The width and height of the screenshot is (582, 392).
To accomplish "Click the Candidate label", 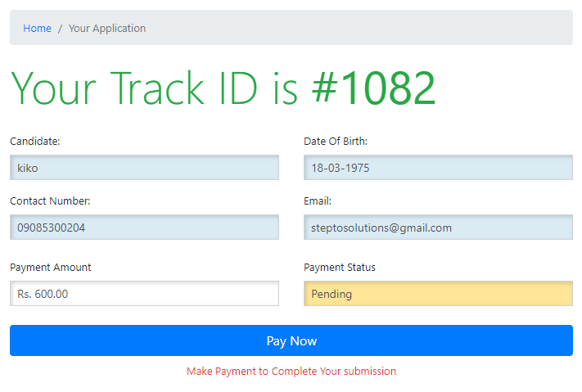I will (34, 142).
